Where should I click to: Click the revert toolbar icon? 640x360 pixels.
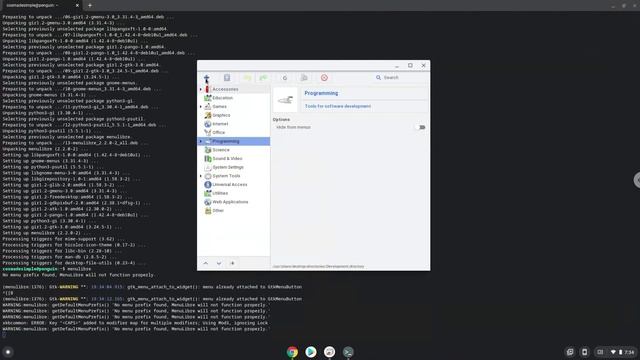coord(285,78)
